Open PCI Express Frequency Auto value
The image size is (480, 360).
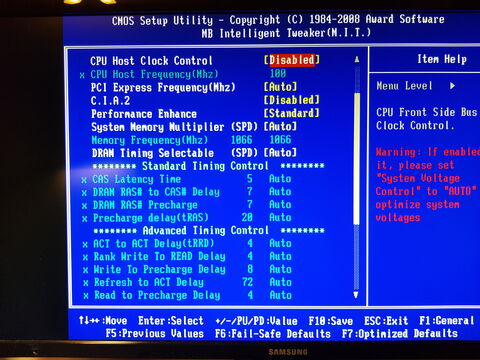(x=280, y=87)
